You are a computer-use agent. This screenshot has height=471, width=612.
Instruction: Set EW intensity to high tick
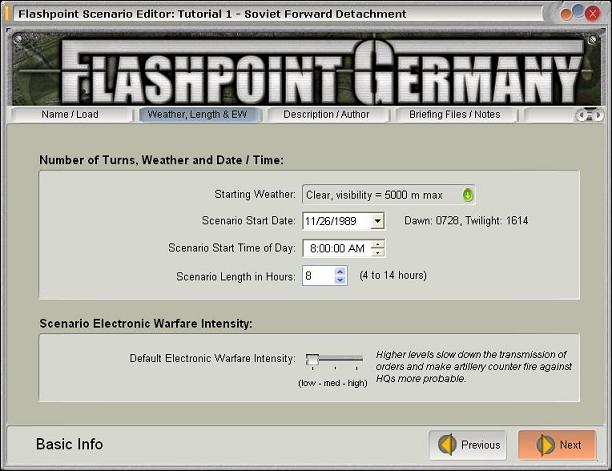point(356,359)
